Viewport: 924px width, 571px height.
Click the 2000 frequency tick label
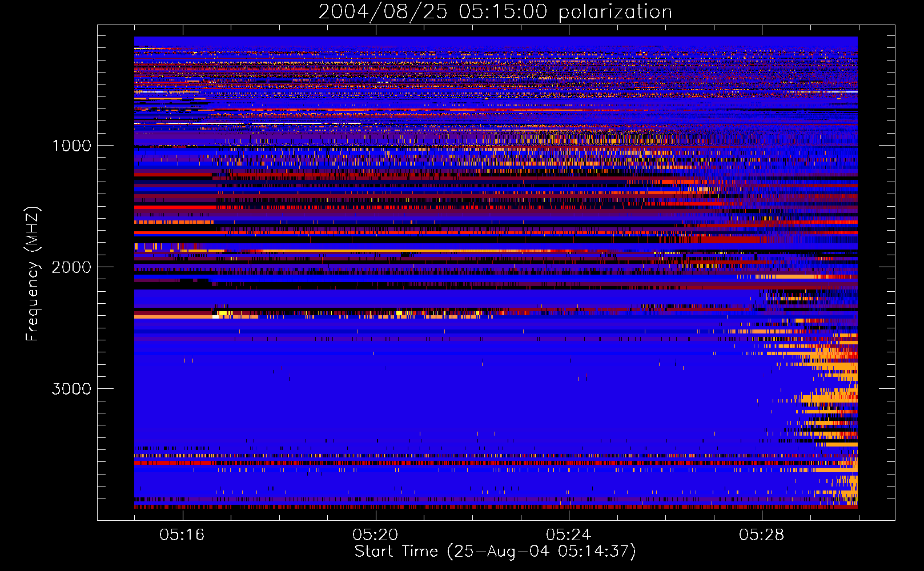[x=71, y=267]
